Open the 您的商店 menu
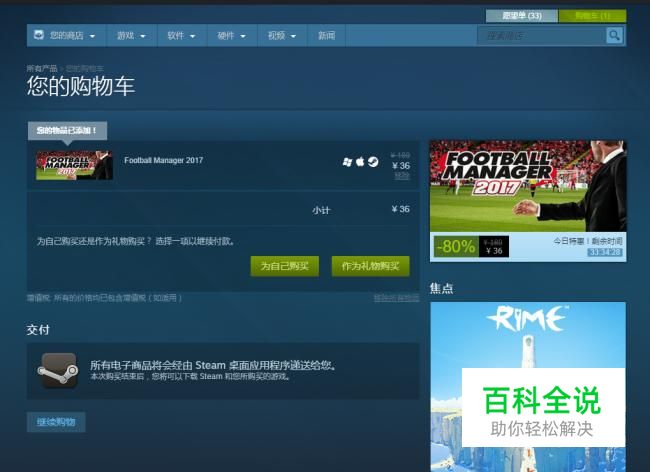 [x=66, y=35]
